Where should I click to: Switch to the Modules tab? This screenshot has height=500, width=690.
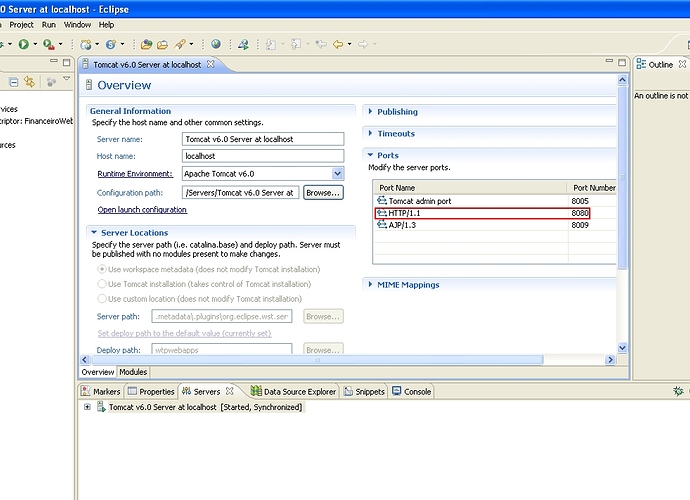click(133, 372)
